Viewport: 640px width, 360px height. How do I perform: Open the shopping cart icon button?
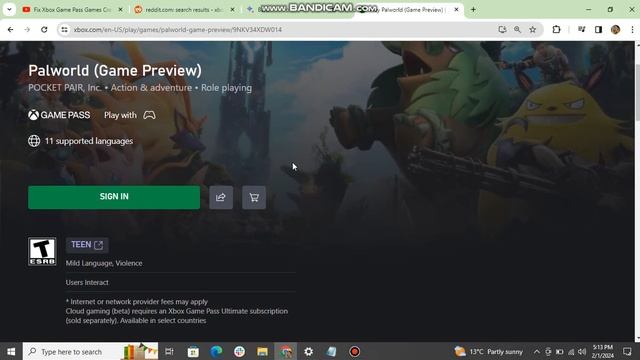pyautogui.click(x=254, y=198)
